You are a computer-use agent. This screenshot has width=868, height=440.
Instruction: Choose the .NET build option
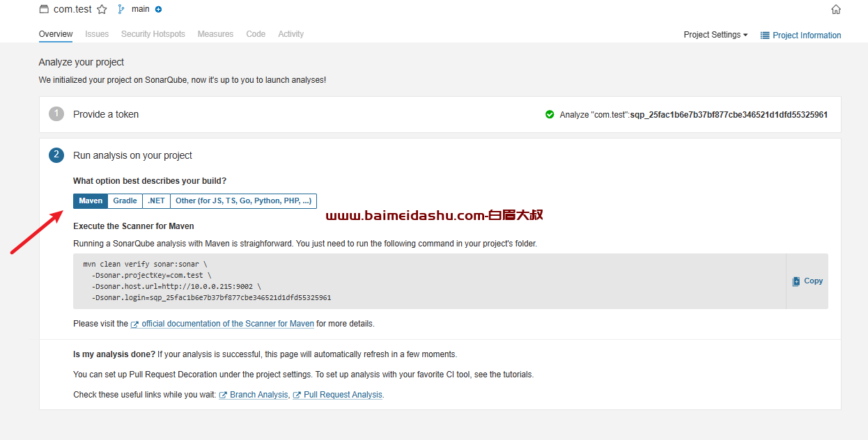pyautogui.click(x=156, y=201)
